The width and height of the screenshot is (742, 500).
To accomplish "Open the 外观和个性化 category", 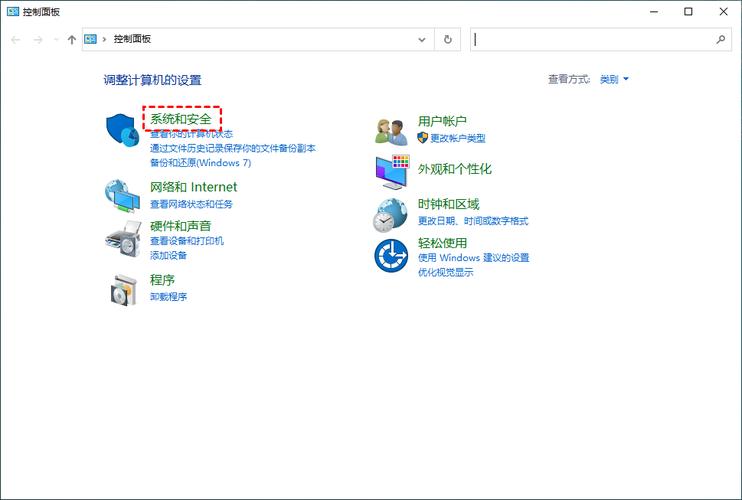I will [x=454, y=169].
